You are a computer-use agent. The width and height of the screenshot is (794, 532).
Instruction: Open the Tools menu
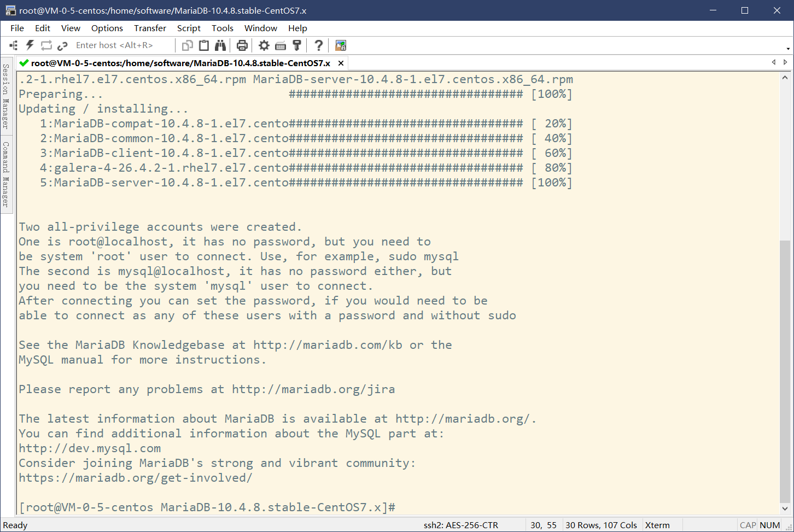223,28
